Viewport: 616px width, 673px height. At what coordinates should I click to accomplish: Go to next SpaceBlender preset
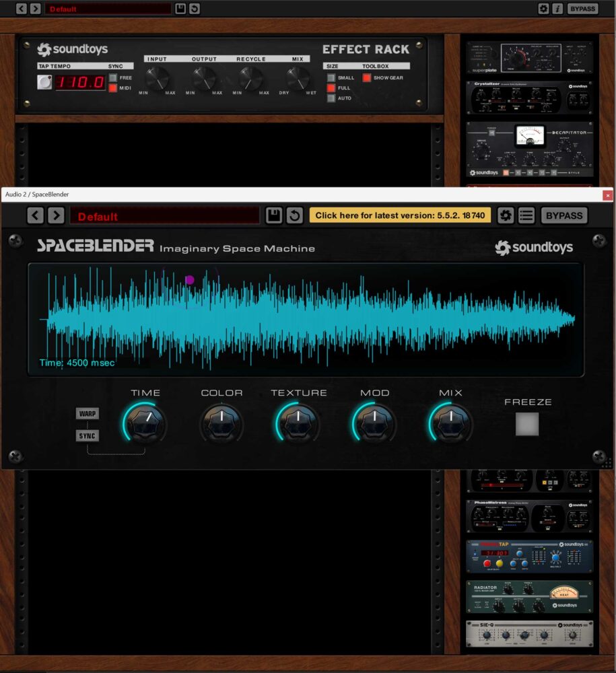tap(57, 215)
